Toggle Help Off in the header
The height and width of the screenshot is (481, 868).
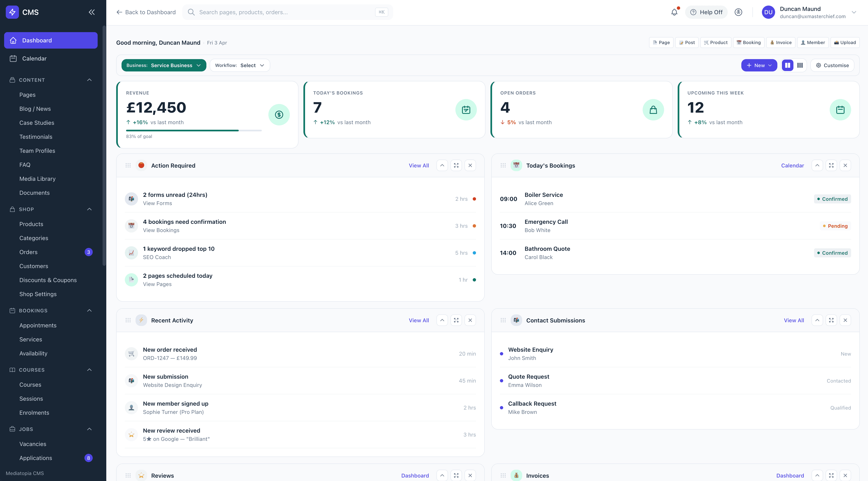[x=706, y=12]
